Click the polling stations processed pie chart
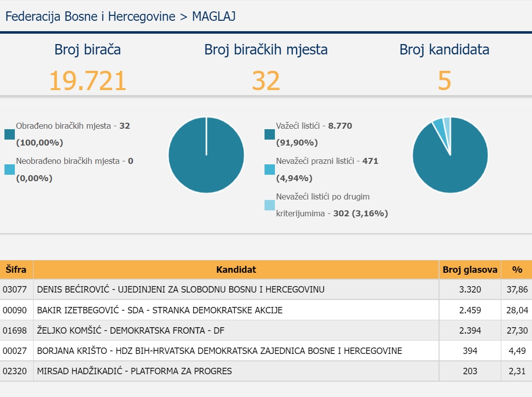Screen dimensions: 532x397 click(x=206, y=155)
